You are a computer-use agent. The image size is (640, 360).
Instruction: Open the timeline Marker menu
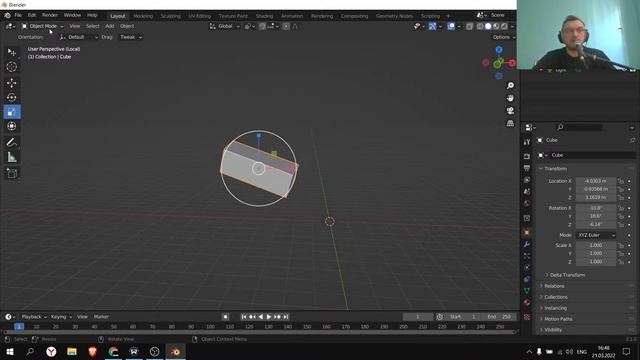pos(101,317)
